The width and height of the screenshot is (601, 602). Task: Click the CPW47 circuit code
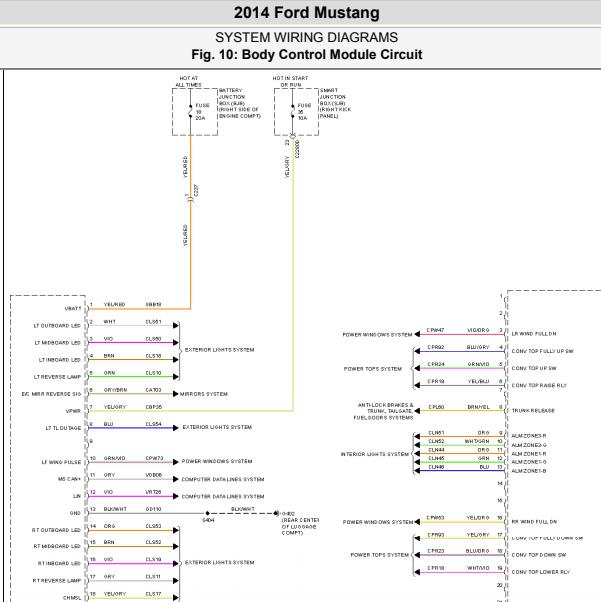point(435,330)
